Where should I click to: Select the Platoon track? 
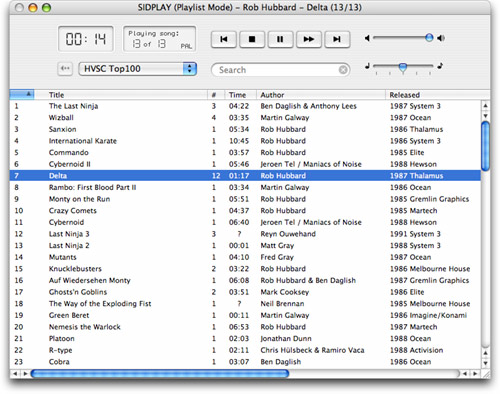click(245, 339)
